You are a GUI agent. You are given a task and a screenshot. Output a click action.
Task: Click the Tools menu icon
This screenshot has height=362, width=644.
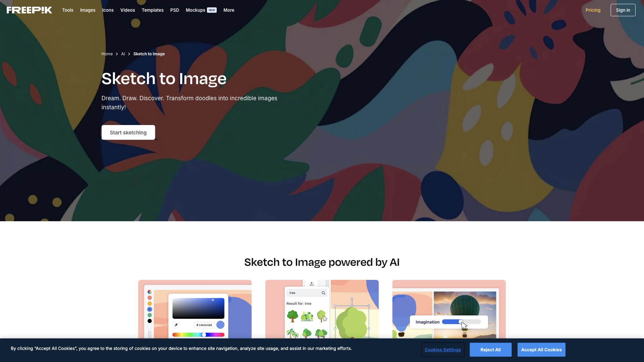68,10
